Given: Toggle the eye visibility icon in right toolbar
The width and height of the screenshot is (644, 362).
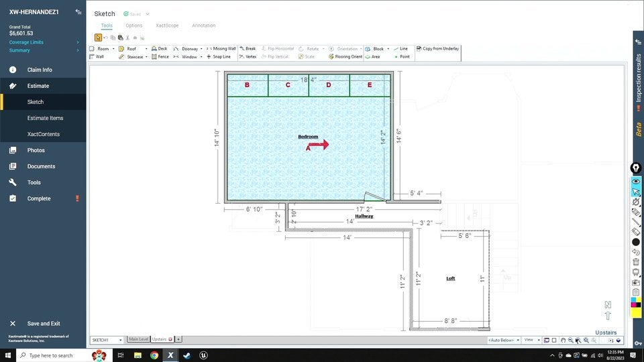Looking at the screenshot, I should click(636, 182).
